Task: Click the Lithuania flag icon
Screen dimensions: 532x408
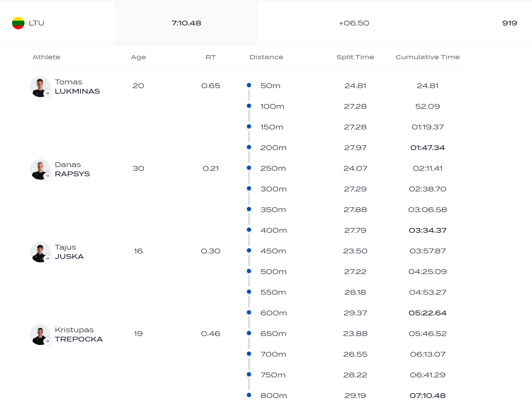Action: (18, 23)
